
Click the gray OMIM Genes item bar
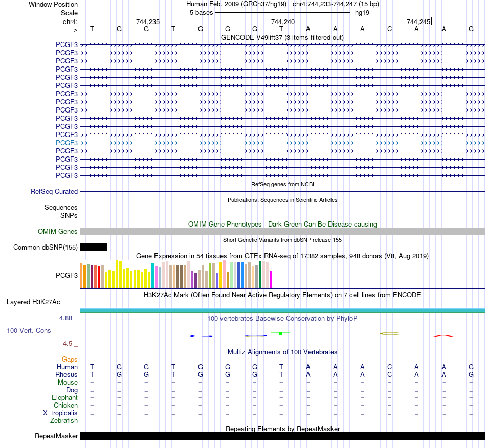pyautogui.click(x=283, y=232)
